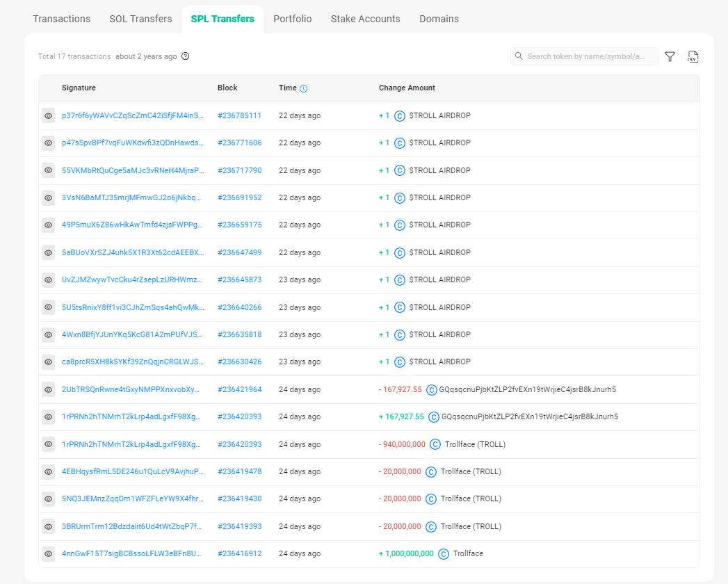Open signature 5aBUoVXrSZJ4uhk5X1R3Xt62cdAEEBX
728x584 pixels.
(133, 252)
